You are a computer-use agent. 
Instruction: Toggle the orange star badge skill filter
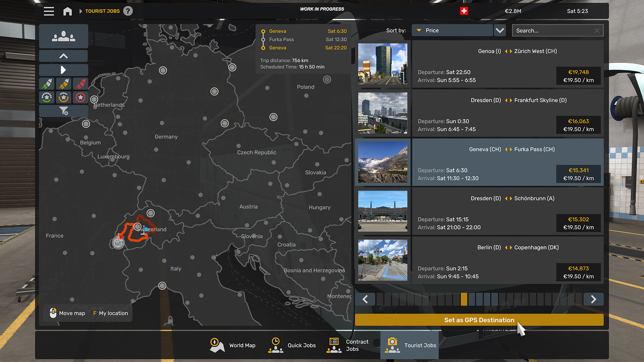tap(63, 98)
